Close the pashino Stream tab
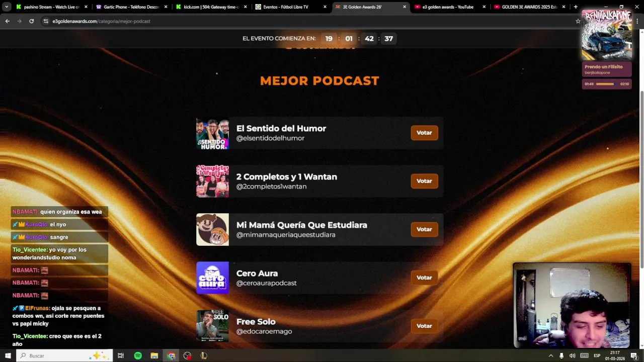Image resolution: width=644 pixels, height=362 pixels. coord(86,7)
